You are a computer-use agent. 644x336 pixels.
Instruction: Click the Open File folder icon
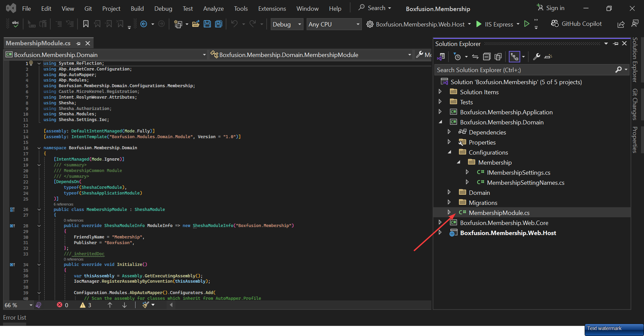(x=196, y=24)
